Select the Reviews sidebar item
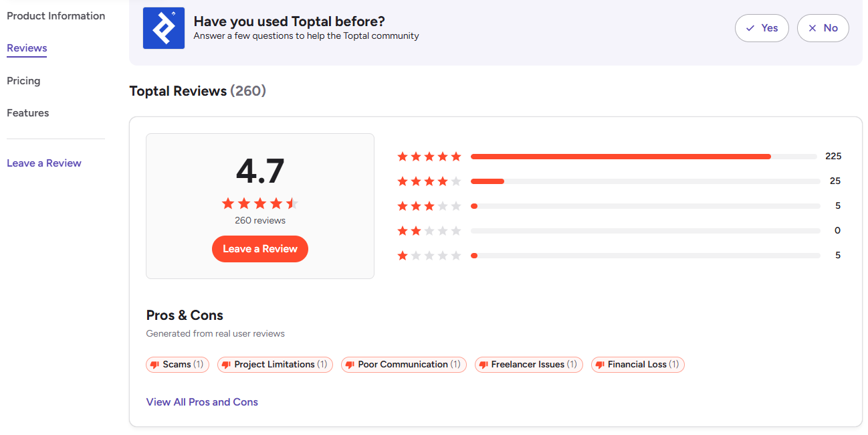The image size is (868, 435). click(x=27, y=48)
